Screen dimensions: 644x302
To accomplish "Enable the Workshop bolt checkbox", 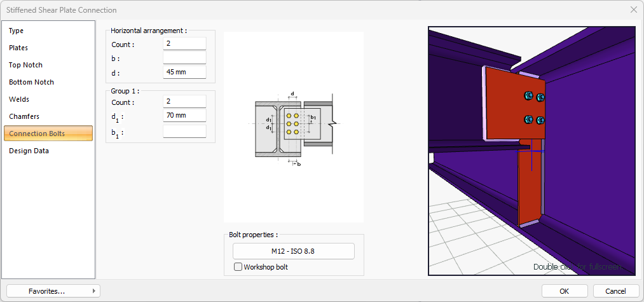I will tap(238, 267).
